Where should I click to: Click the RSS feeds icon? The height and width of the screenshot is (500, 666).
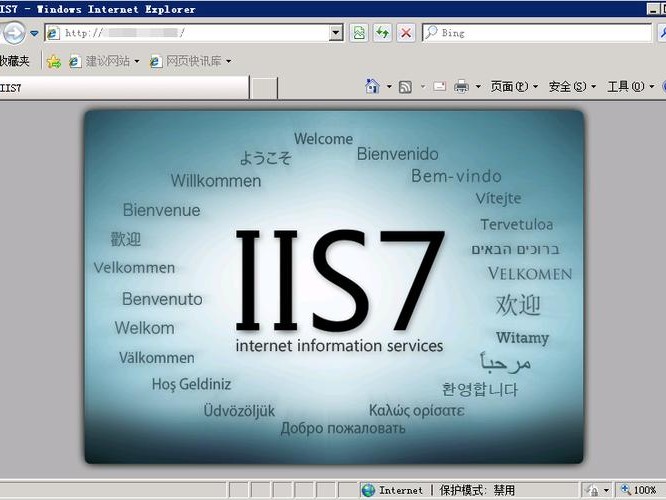point(405,87)
